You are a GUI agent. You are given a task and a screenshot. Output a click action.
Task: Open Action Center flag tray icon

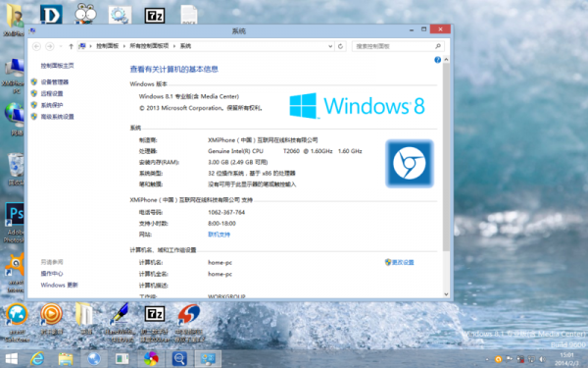pos(509,359)
